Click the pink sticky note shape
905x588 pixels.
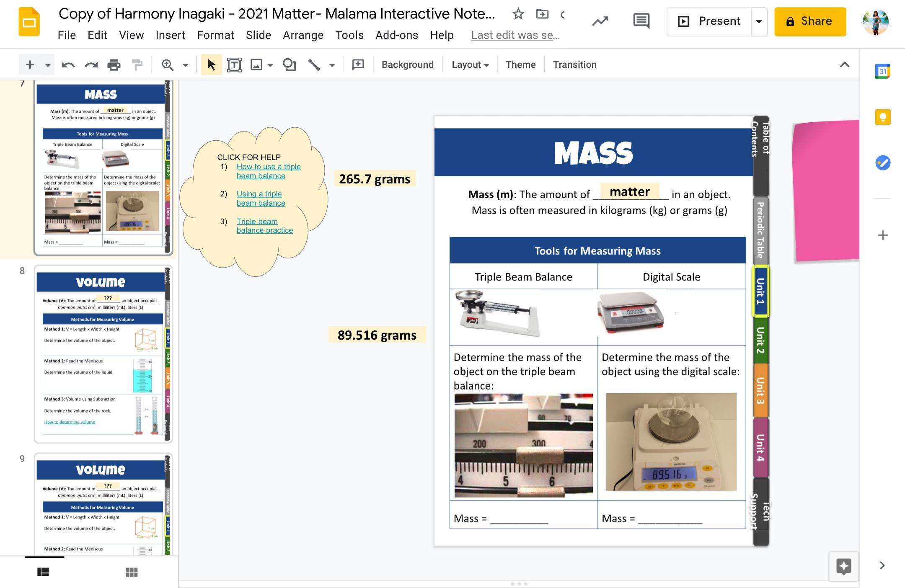click(x=826, y=191)
